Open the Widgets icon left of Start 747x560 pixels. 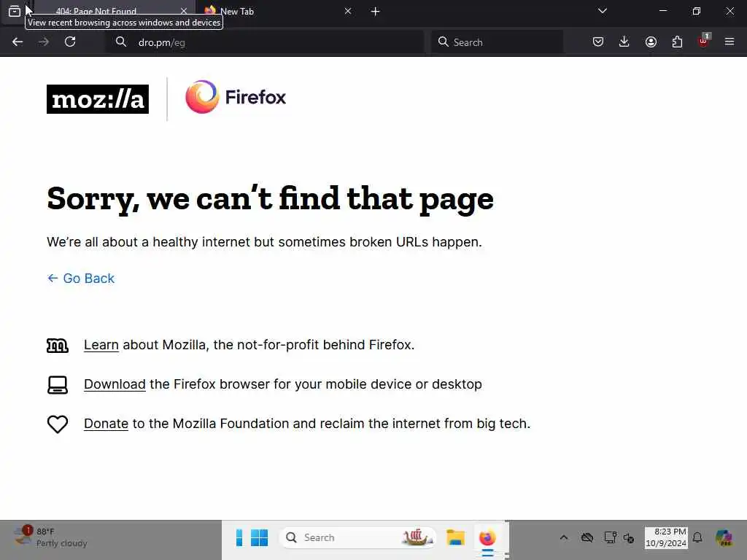tap(239, 537)
